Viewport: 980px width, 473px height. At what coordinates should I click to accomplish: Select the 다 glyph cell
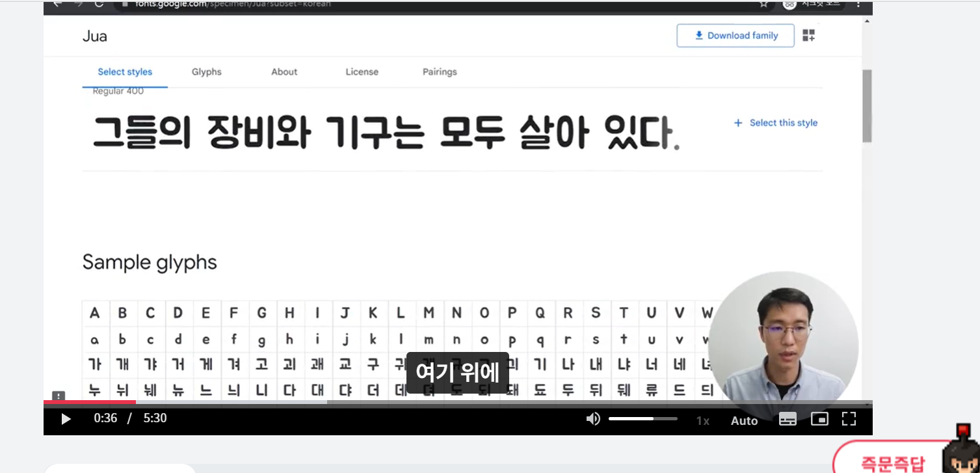(291, 390)
